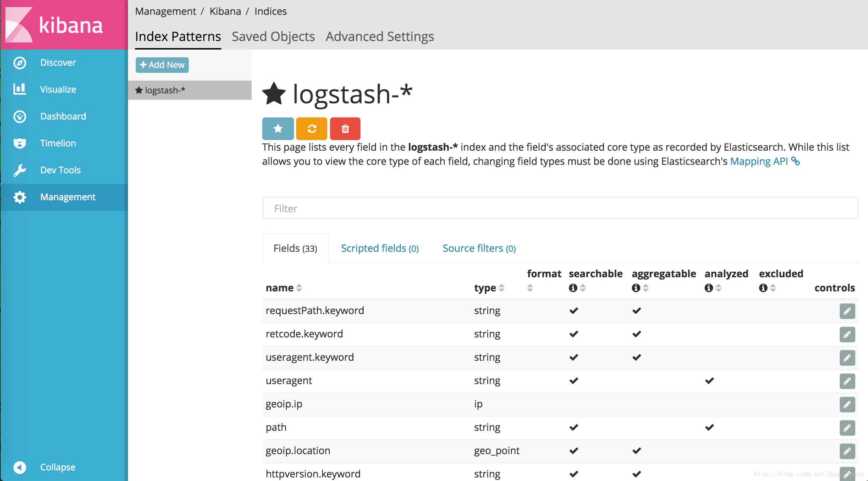This screenshot has width=868, height=481.
Task: Open Dev Tools via wrench icon
Action: click(20, 170)
